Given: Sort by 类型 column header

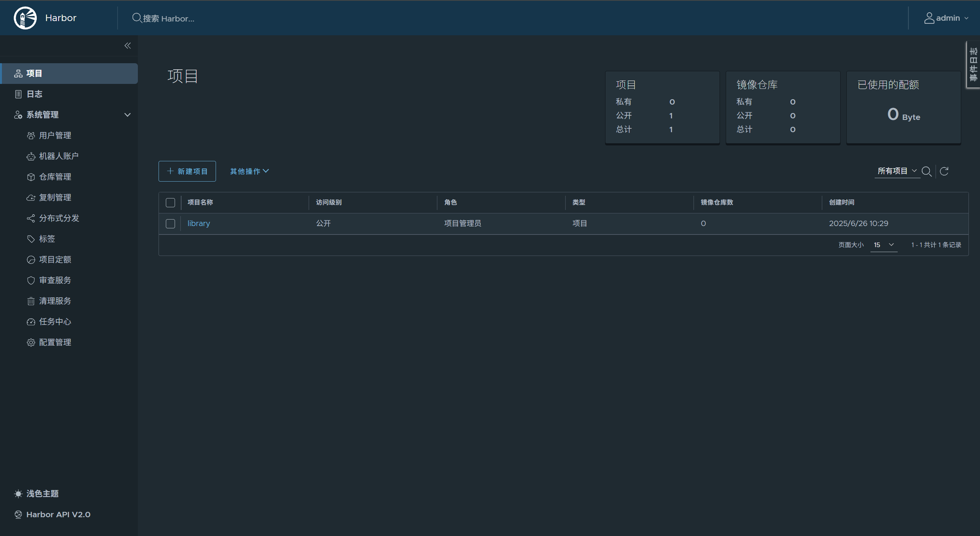Looking at the screenshot, I should click(579, 202).
